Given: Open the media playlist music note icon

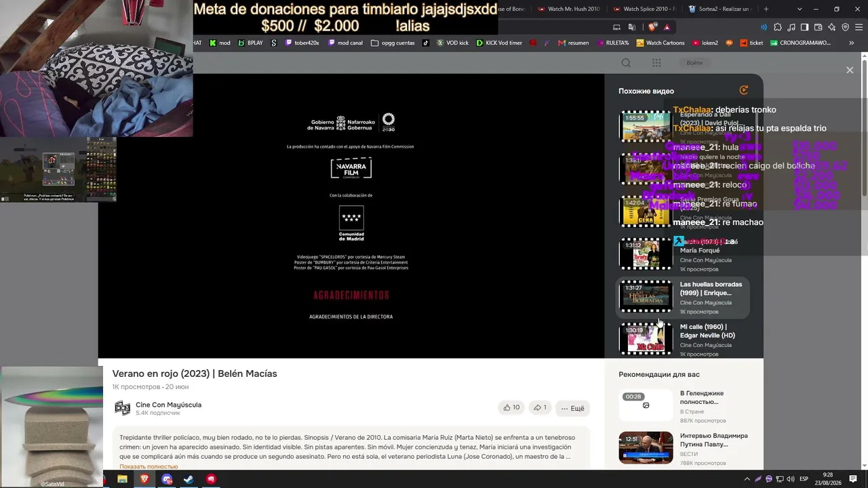Looking at the screenshot, I should 791,27.
